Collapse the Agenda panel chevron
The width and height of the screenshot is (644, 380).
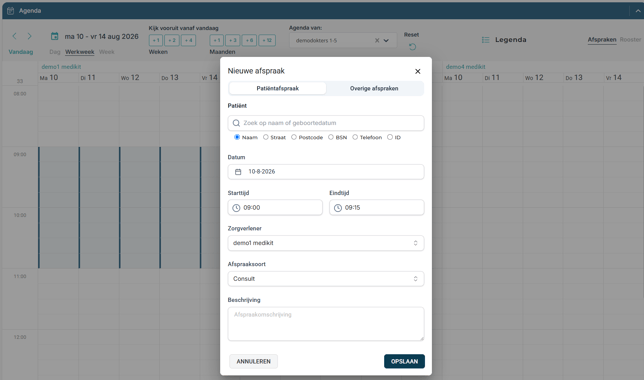pos(637,11)
